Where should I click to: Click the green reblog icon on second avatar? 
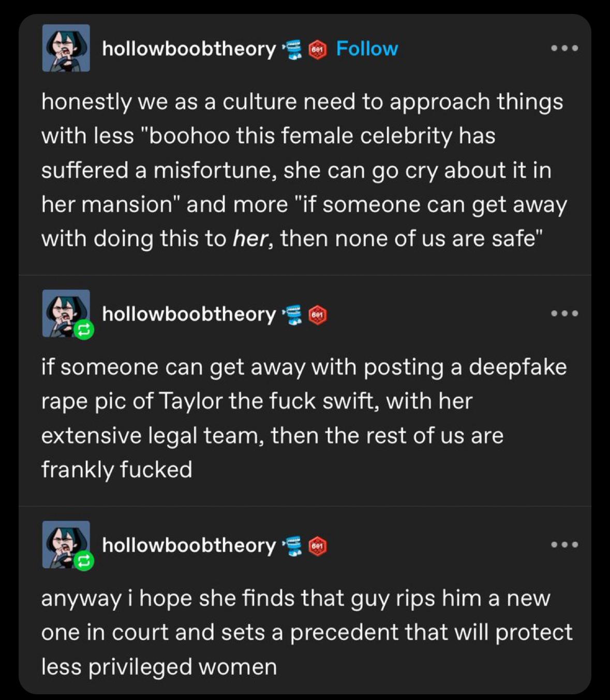pos(84,329)
